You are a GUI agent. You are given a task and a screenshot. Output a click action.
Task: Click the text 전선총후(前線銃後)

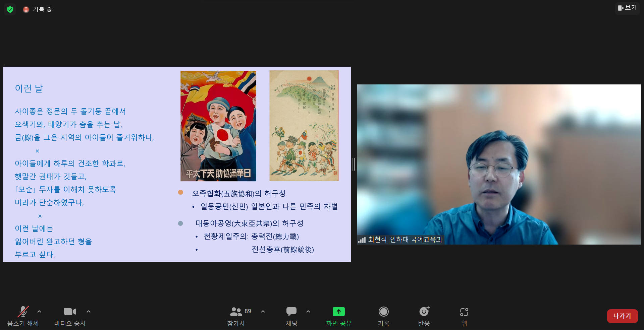(283, 250)
